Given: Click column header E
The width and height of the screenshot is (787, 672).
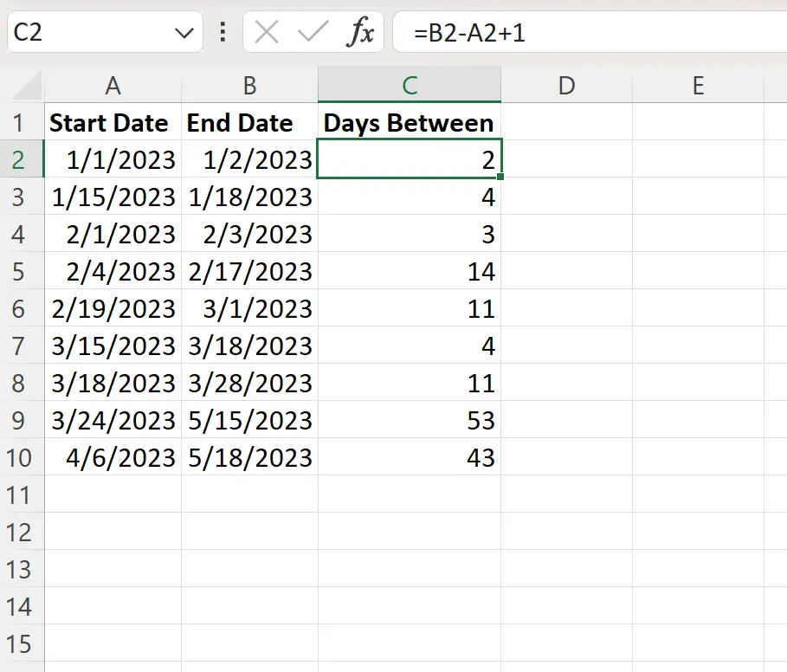Looking at the screenshot, I should (698, 85).
